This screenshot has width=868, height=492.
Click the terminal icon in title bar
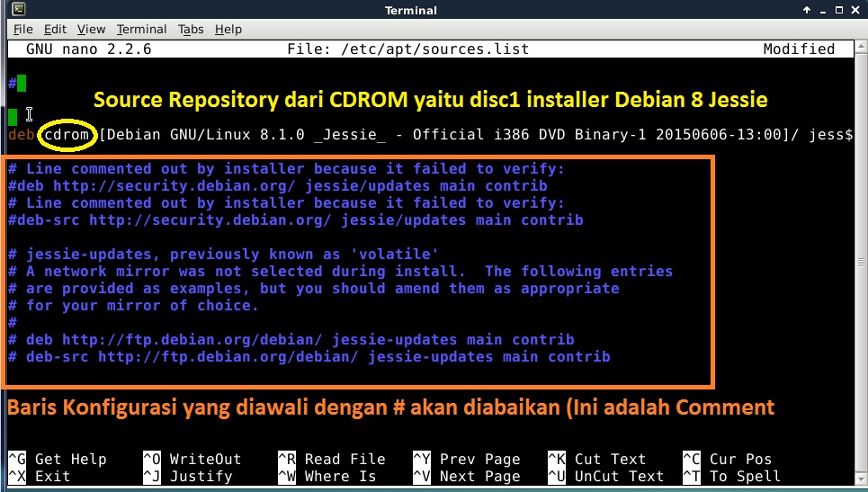pos(18,9)
